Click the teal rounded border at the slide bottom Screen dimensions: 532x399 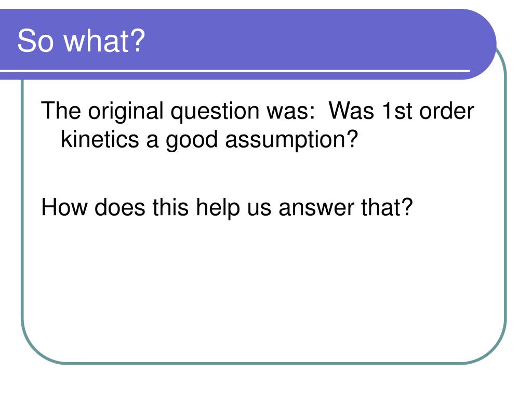point(264,363)
